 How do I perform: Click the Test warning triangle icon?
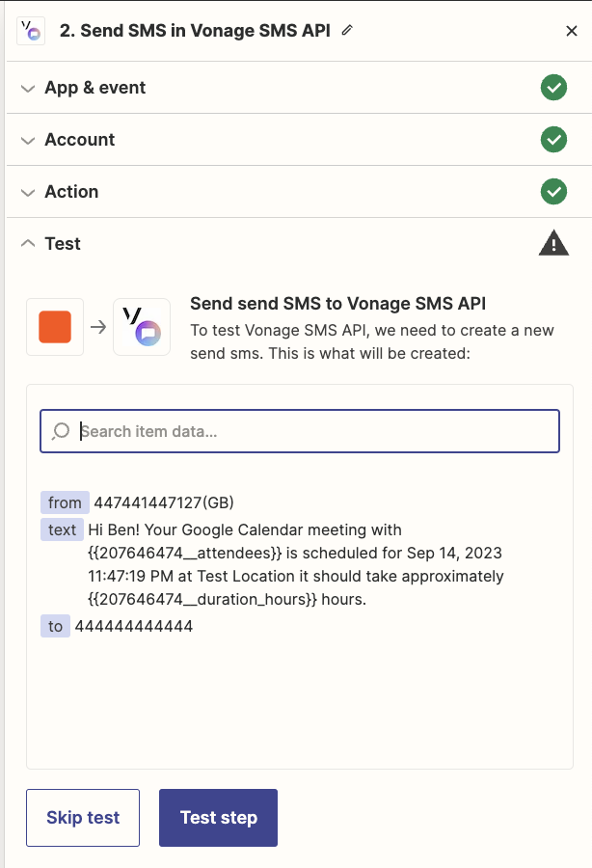tap(553, 244)
